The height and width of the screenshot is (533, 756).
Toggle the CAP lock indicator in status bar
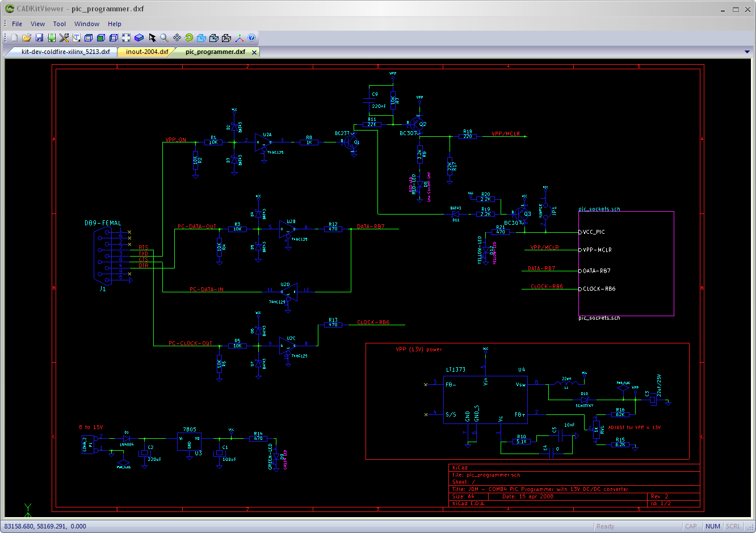tap(692, 526)
